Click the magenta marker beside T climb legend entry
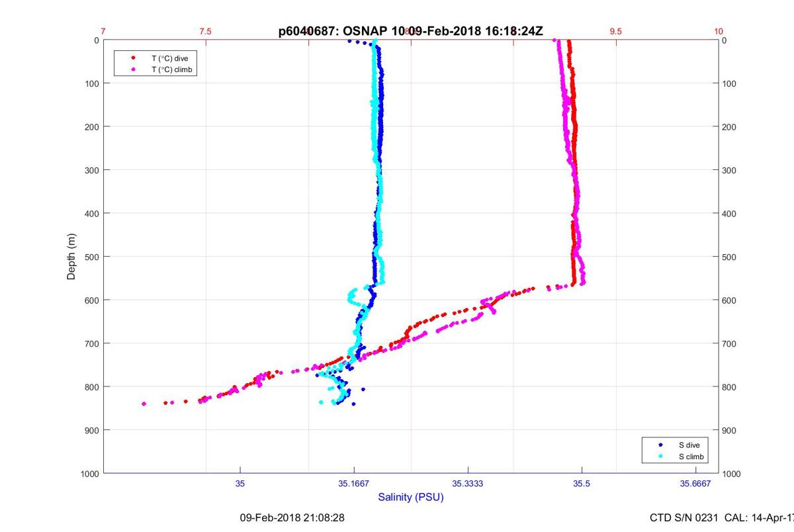 (134, 69)
